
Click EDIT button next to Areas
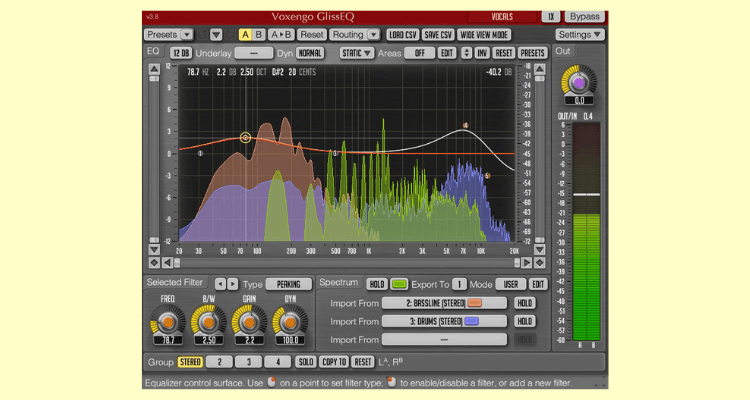[447, 53]
